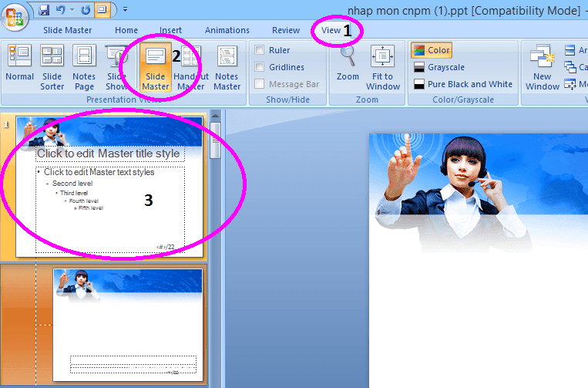588x388 pixels.
Task: Click thumbnail pane scrollbar up arrow
Action: (x=215, y=116)
